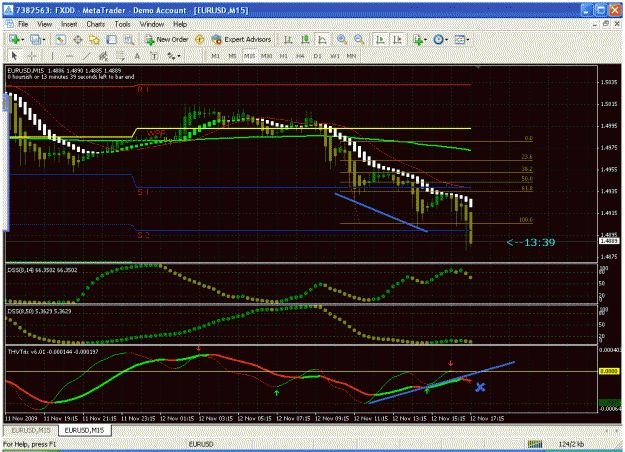Switch to the D1 timeframe
Image resolution: width=625 pixels, height=452 pixels.
(x=317, y=56)
